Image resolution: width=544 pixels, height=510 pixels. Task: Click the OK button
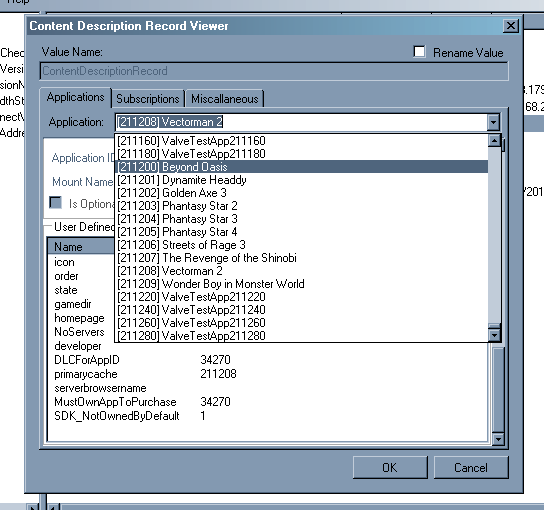click(390, 468)
